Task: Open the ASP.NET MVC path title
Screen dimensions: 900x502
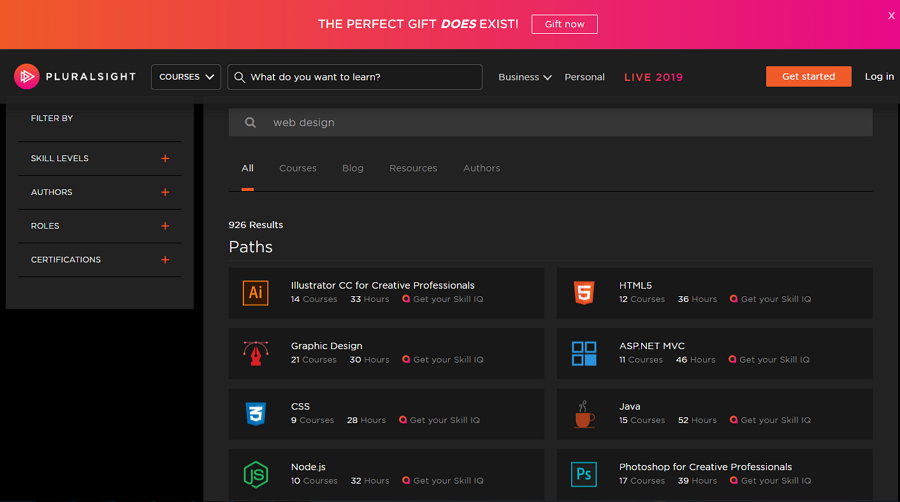Action: [x=651, y=346]
